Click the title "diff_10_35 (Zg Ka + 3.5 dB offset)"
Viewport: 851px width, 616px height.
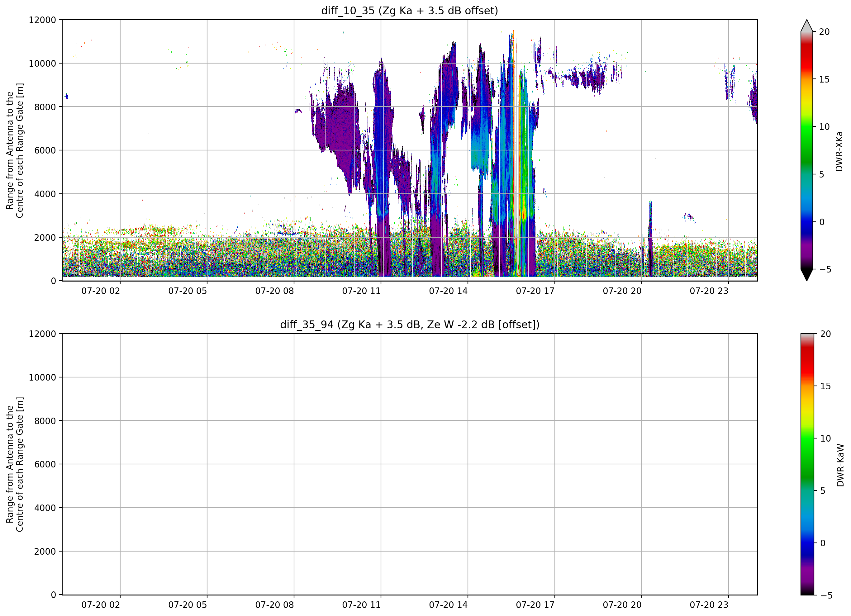(x=409, y=11)
